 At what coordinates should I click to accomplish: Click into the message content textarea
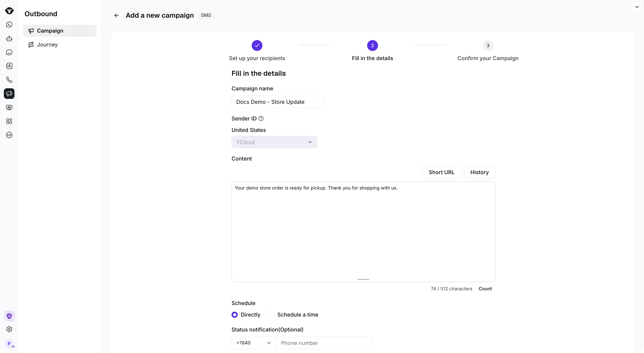[363, 232]
